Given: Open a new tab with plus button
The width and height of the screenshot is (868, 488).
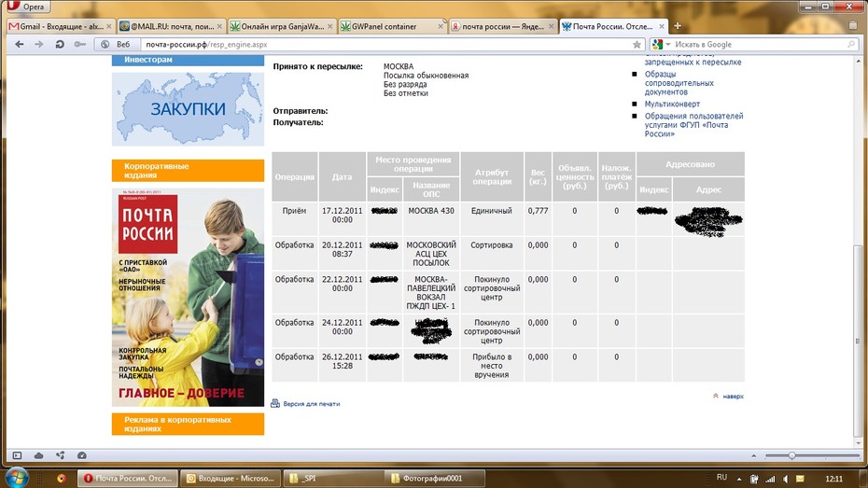Looking at the screenshot, I should coord(677,26).
